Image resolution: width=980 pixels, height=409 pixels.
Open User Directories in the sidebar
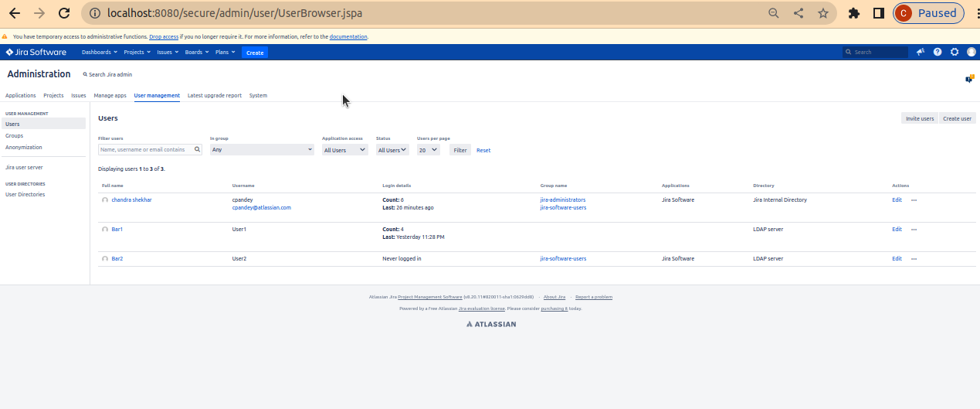point(25,195)
